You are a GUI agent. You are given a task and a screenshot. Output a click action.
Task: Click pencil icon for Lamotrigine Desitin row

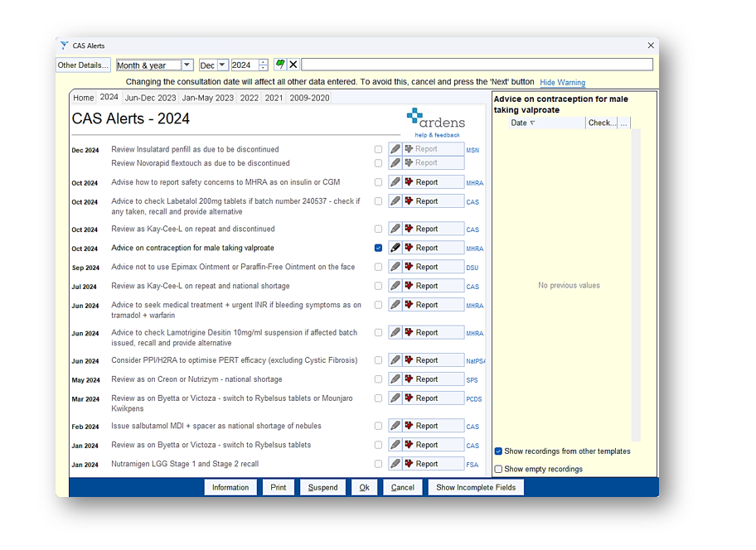tap(395, 332)
